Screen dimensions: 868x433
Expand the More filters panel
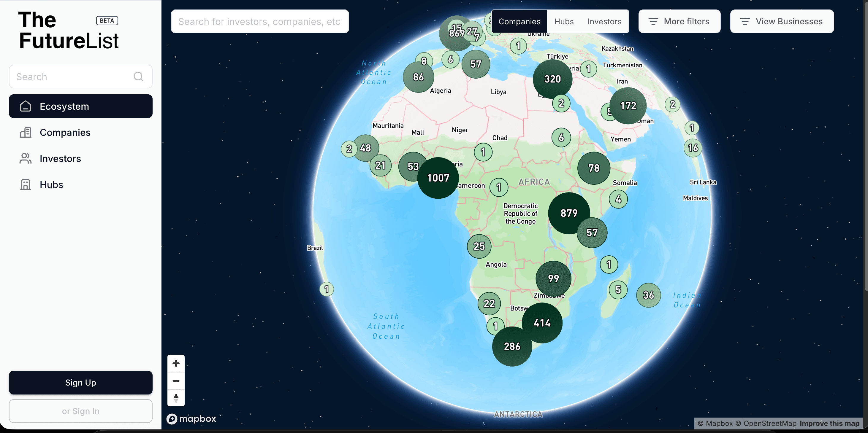coord(679,22)
